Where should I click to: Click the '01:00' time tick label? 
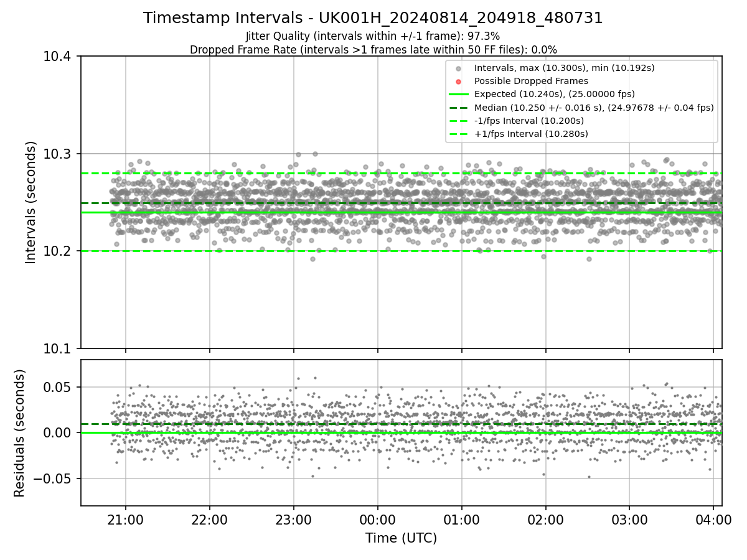[x=462, y=520]
